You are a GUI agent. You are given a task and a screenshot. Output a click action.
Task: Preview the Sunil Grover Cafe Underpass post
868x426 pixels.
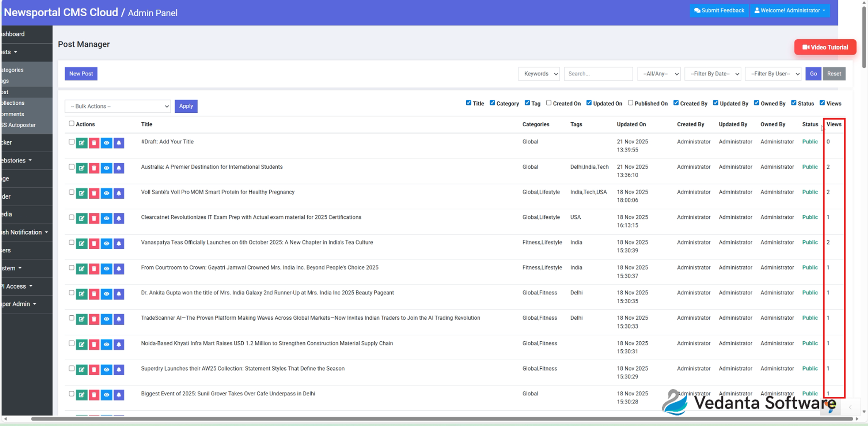106,395
